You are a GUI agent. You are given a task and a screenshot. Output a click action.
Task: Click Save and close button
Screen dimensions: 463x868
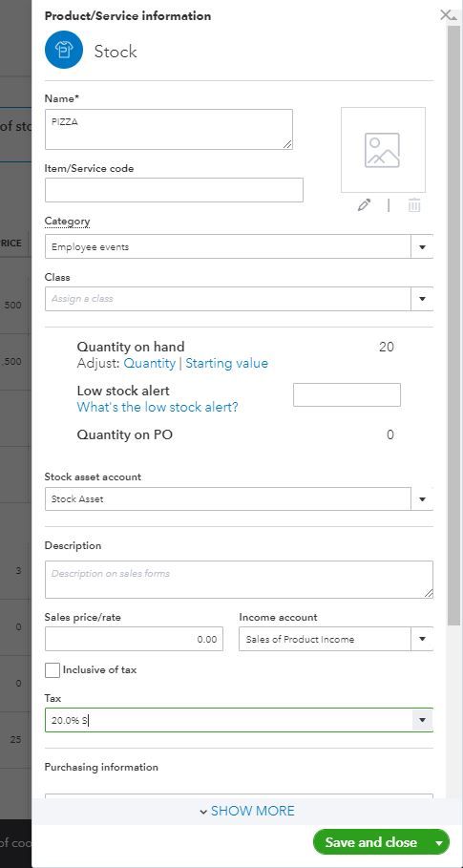(370, 842)
